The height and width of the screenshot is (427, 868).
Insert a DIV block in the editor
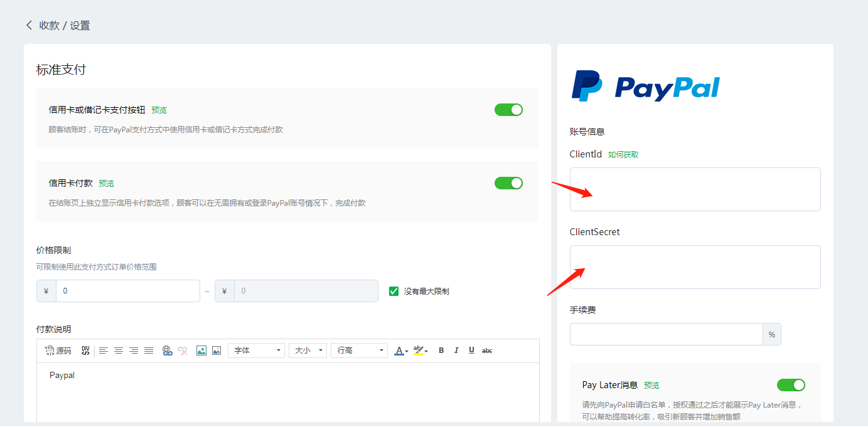(x=85, y=351)
